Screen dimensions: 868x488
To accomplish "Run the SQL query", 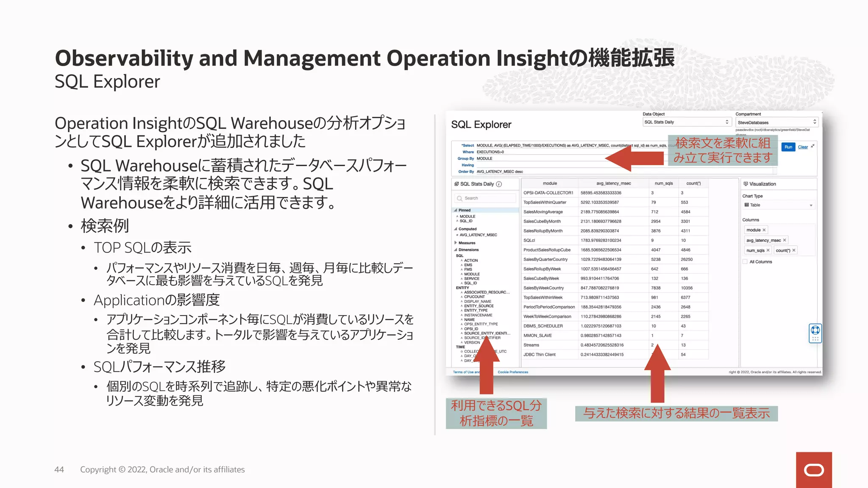I will pos(788,147).
